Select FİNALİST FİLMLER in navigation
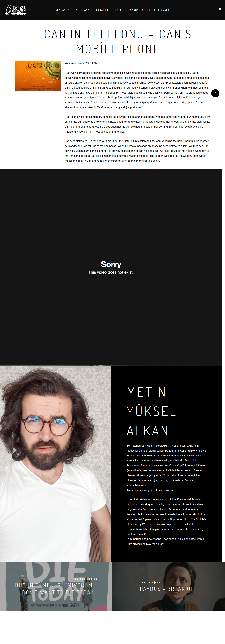 click(x=110, y=10)
